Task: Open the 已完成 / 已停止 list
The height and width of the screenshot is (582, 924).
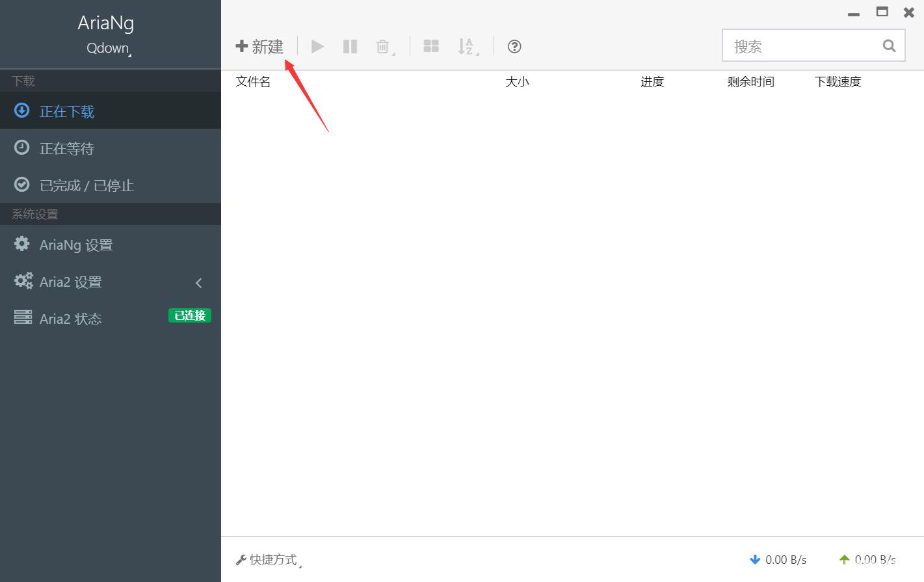Action: [111, 185]
